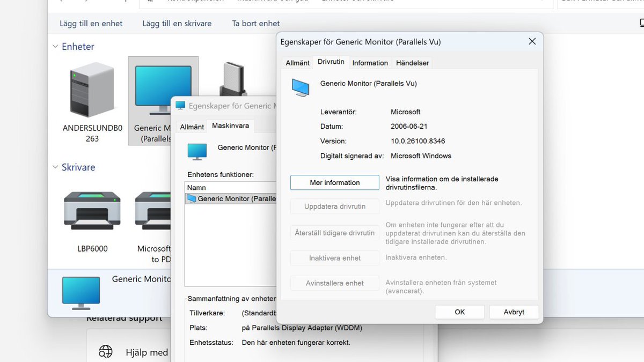Click the Uppdatera drivrutin button

(335, 206)
